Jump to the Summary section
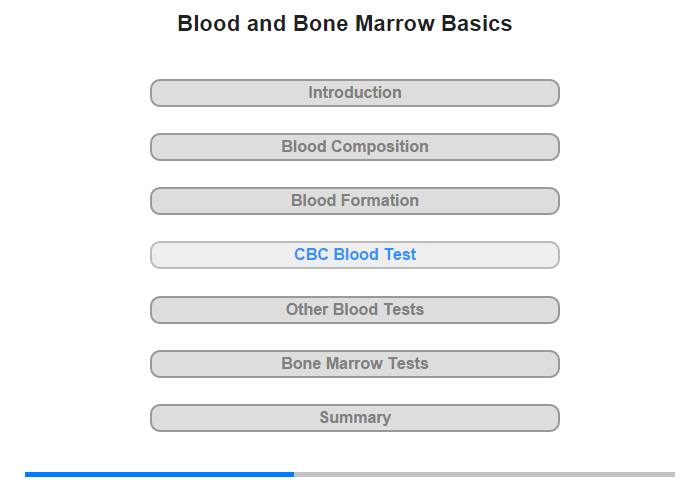Viewport: 700px width, 480px height. click(x=354, y=418)
